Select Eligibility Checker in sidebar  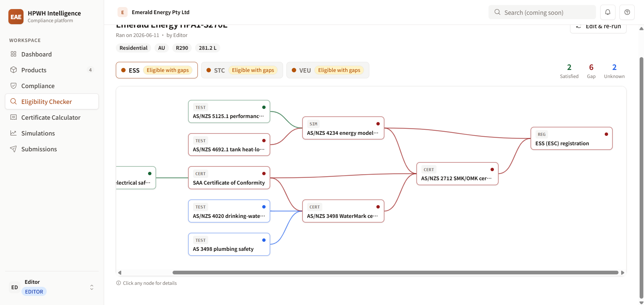click(52, 102)
